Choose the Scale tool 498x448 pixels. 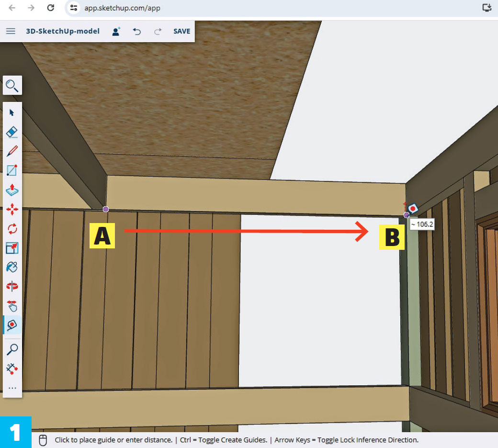click(x=12, y=248)
